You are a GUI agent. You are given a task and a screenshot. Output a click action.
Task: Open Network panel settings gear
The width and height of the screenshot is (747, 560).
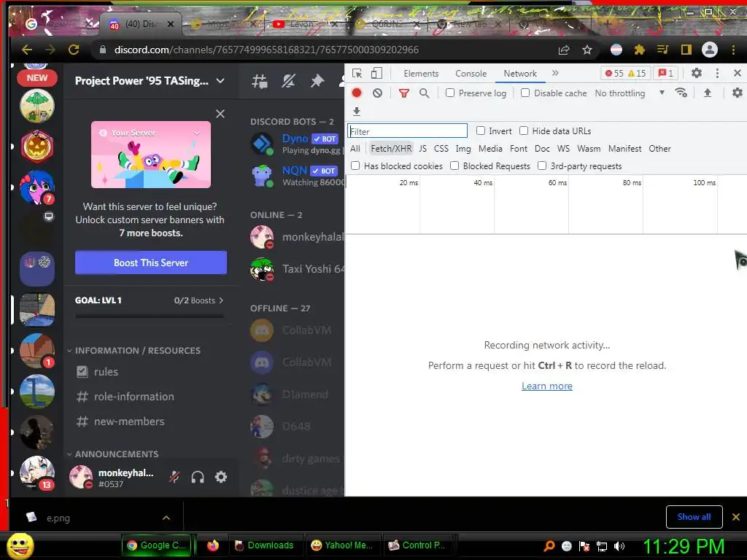(737, 93)
